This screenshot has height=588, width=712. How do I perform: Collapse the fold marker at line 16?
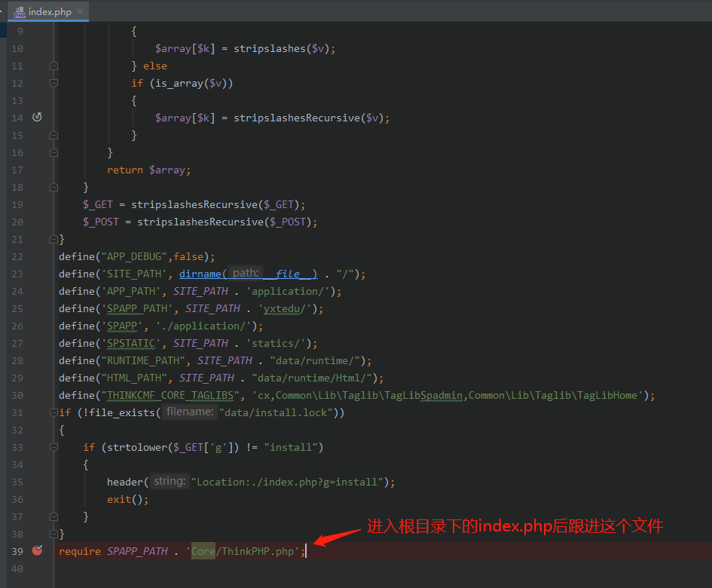[x=53, y=153]
